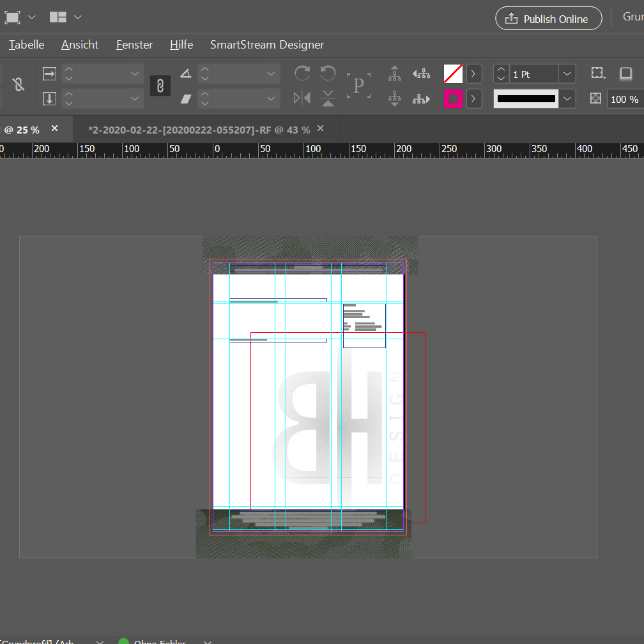Flip the selection horizontally
The width and height of the screenshot is (644, 644).
point(302,98)
